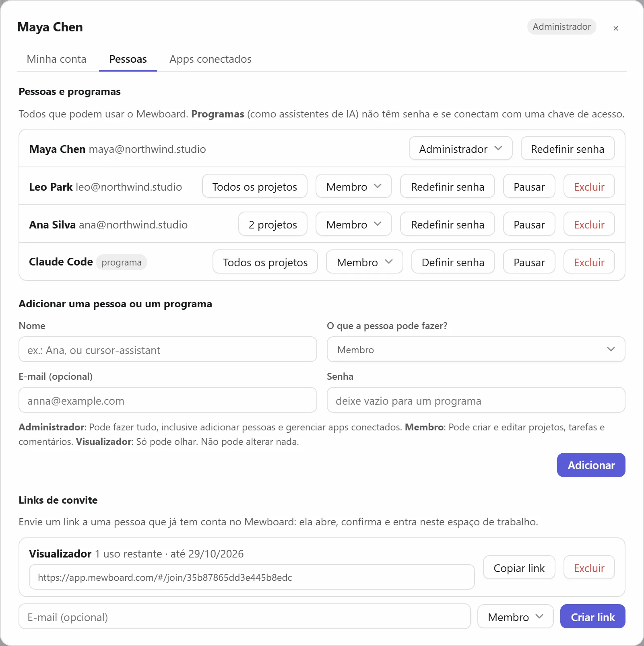Focus the Nome input field
This screenshot has height=646, width=644.
point(167,350)
